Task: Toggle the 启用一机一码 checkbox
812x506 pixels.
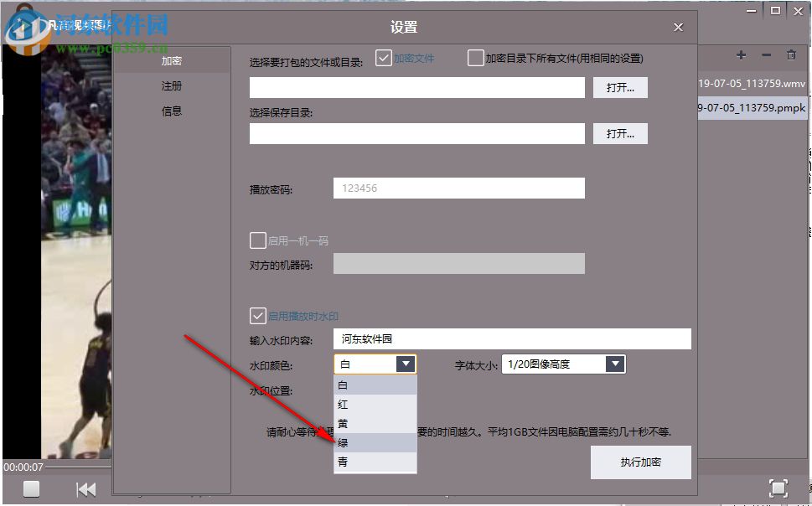Action: pos(258,240)
